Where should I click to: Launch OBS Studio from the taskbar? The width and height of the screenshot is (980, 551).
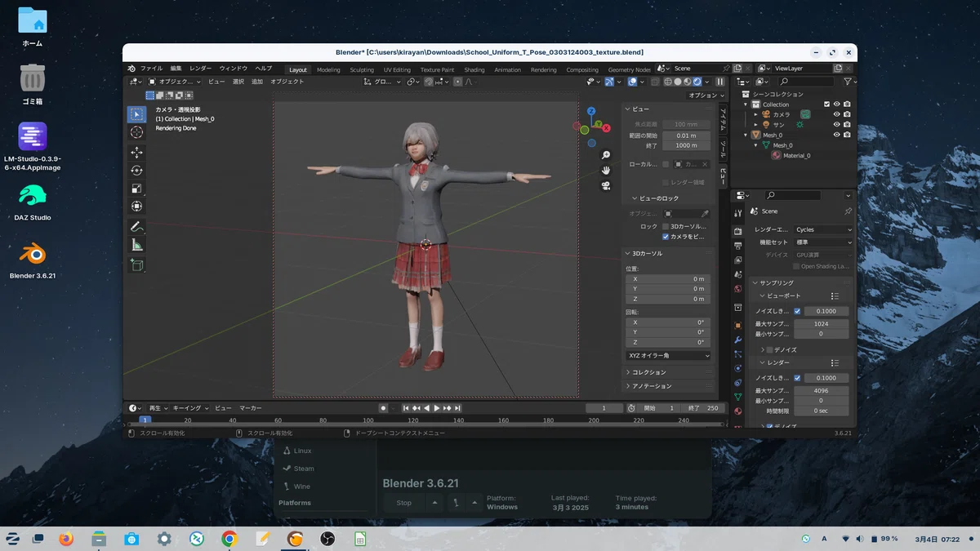tap(327, 539)
